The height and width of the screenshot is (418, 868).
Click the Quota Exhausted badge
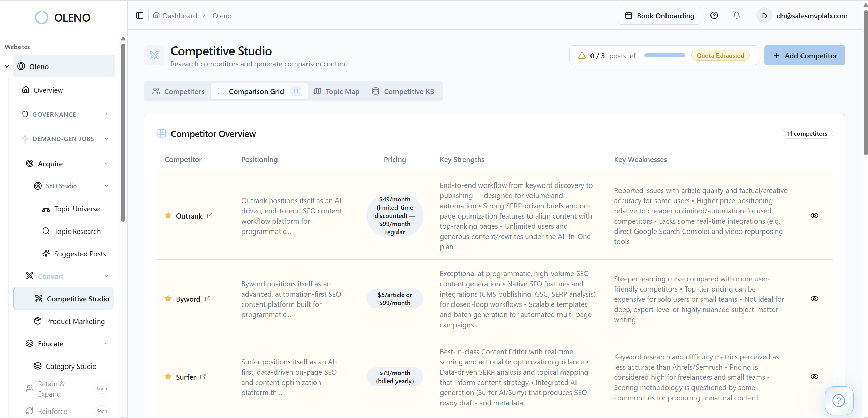click(720, 55)
